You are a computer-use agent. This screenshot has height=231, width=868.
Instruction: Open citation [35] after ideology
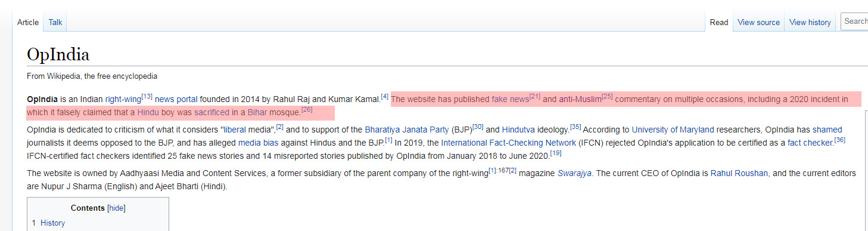point(575,126)
